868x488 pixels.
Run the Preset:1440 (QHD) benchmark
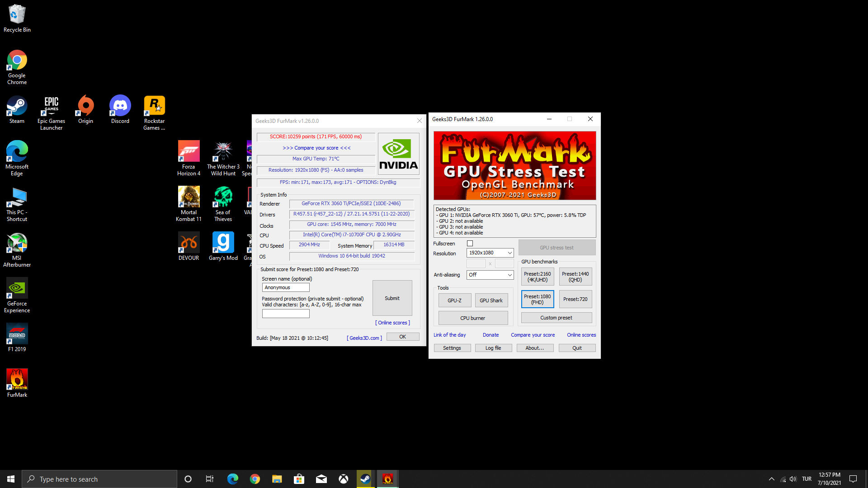click(576, 277)
